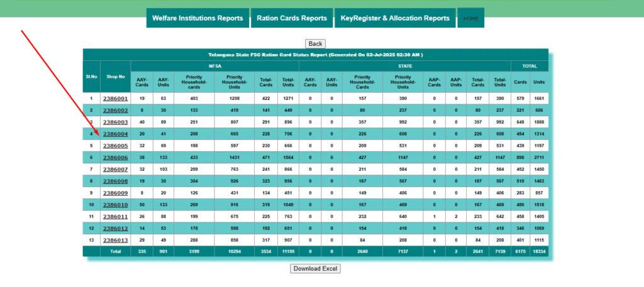This screenshot has width=644, height=287.
Task: Open shop number 2386012 link
Action: (x=116, y=229)
